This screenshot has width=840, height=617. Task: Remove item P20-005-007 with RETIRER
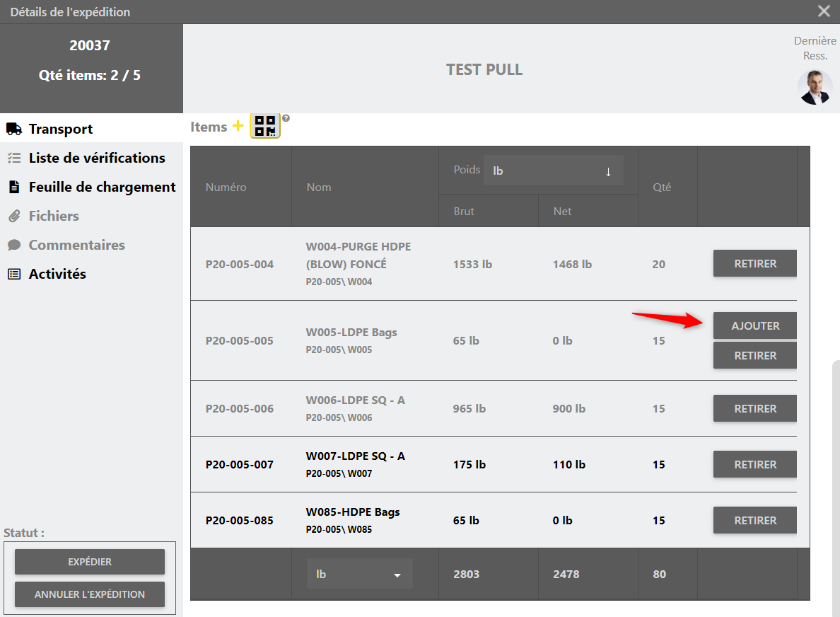click(x=755, y=464)
